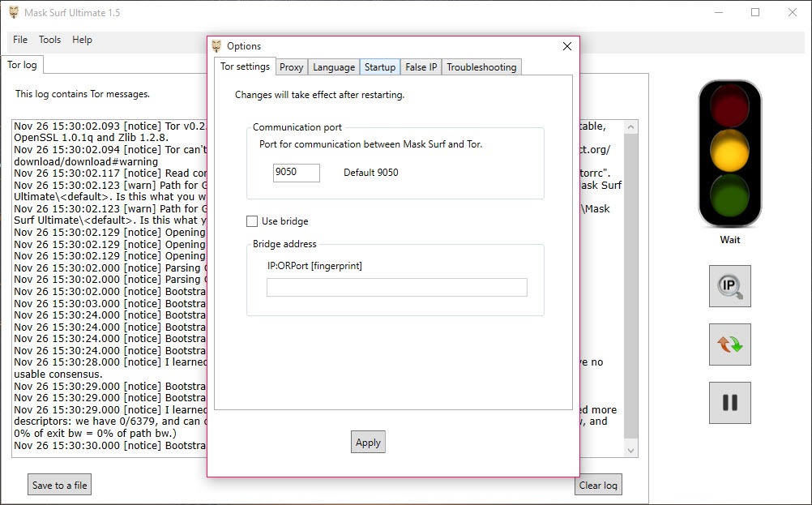The width and height of the screenshot is (812, 505).
Task: Click the Apply button
Action: [368, 443]
